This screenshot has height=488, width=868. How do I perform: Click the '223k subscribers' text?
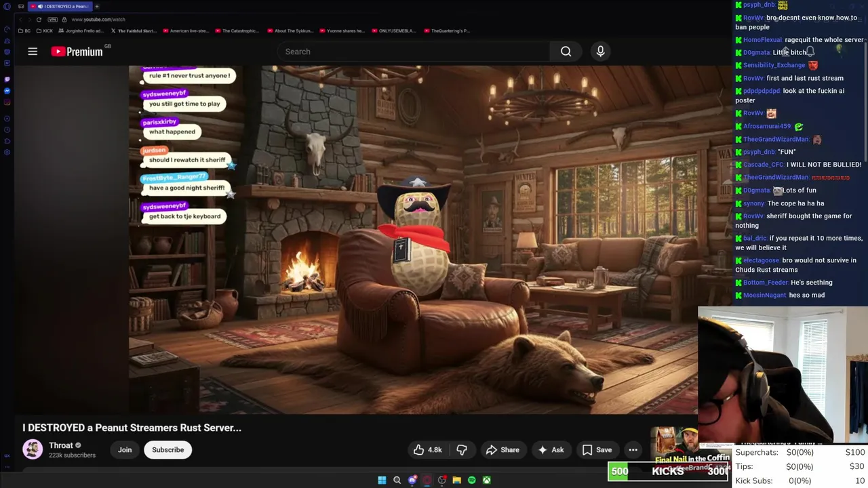point(72,455)
